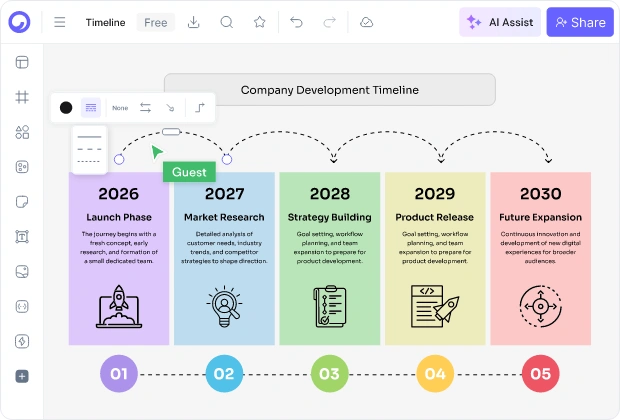Click the green Guest cursor label
The image size is (620, 420).
click(189, 172)
